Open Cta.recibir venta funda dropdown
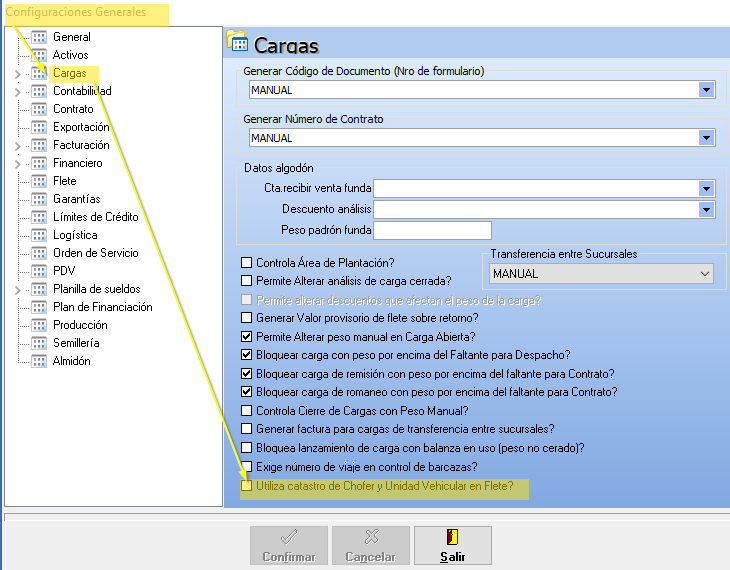Screen dimensions: 730x570 pos(706,189)
